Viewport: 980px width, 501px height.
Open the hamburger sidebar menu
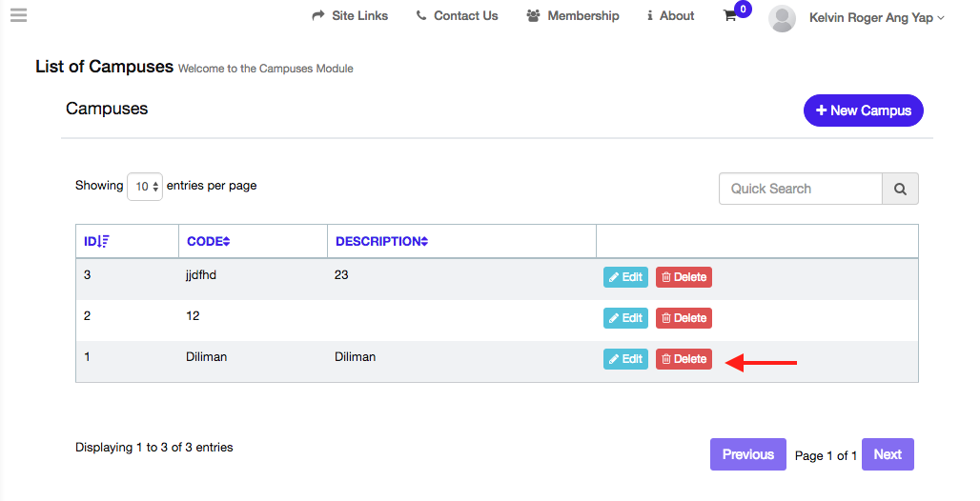point(18,15)
